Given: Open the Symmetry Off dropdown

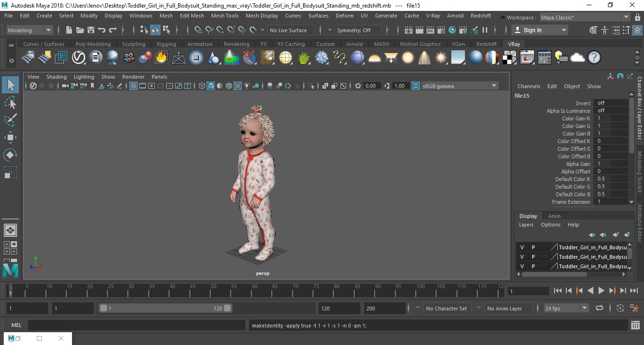Looking at the screenshot, I should pos(358,30).
